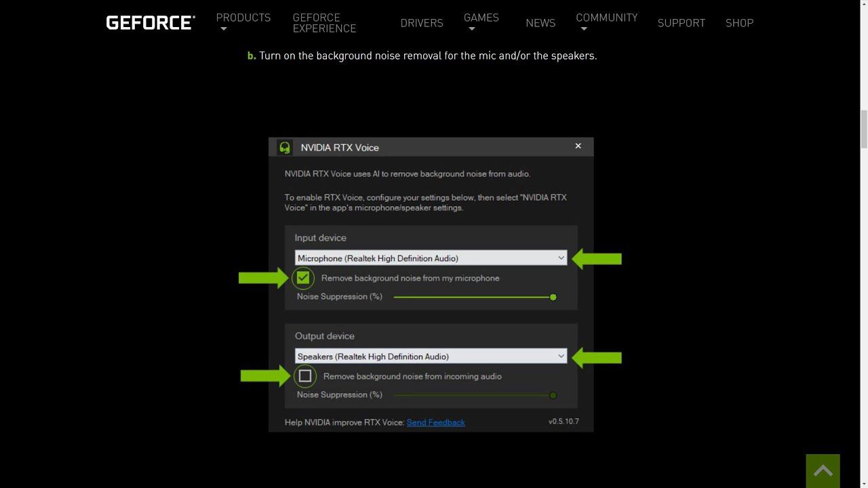The image size is (868, 488).
Task: Open the Drivers page
Action: 422,23
